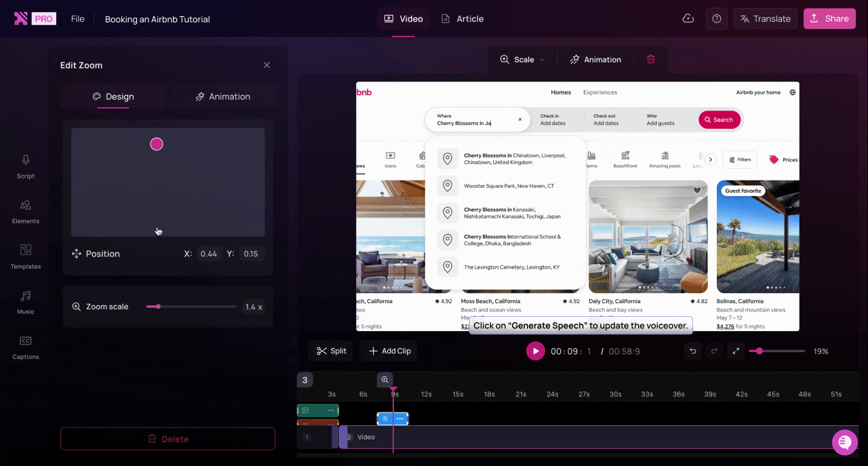Open the green clip options dots
The image size is (868, 466).
pos(330,410)
